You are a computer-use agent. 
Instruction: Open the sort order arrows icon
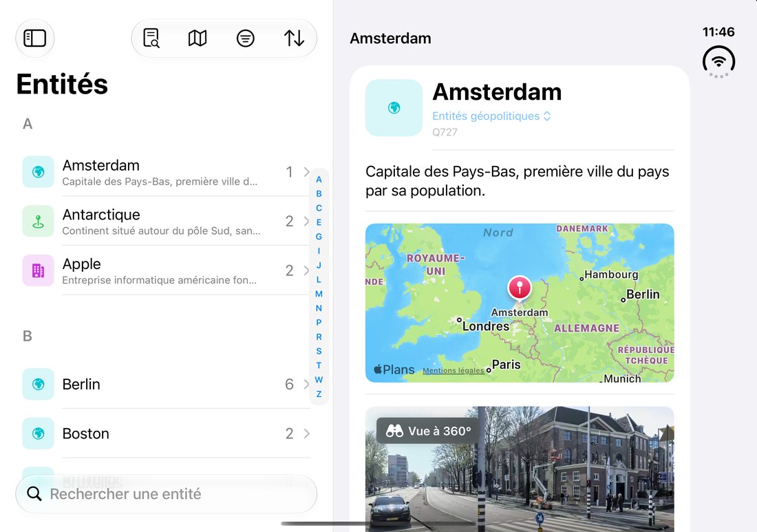(x=294, y=38)
